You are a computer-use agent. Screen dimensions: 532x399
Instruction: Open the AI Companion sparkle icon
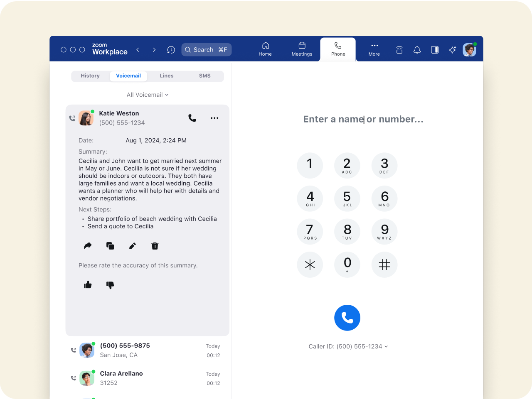pos(453,50)
